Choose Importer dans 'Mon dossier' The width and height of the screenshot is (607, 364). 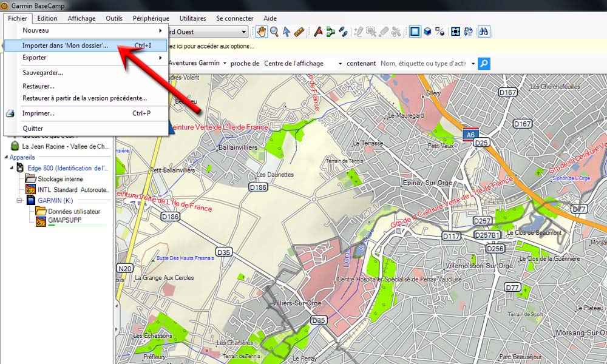(x=86, y=45)
